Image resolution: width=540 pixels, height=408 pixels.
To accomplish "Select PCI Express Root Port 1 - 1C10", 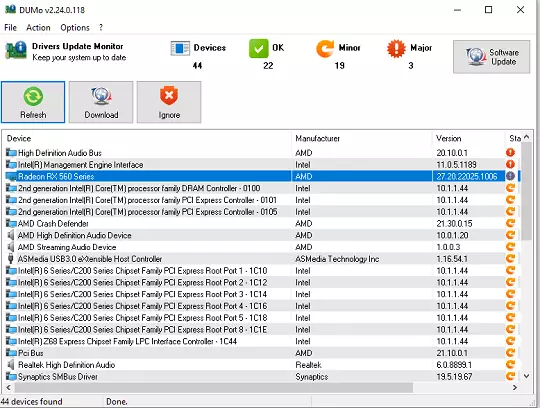I will 262,271.
